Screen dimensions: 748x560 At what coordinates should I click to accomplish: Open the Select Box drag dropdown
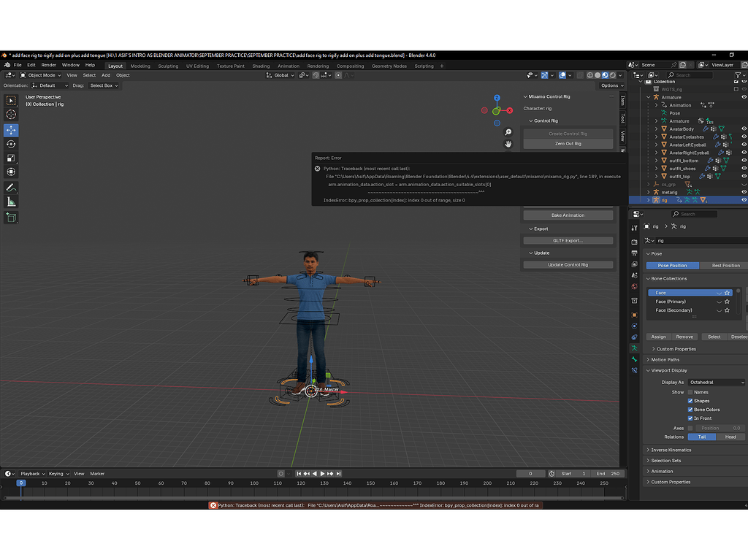[104, 86]
